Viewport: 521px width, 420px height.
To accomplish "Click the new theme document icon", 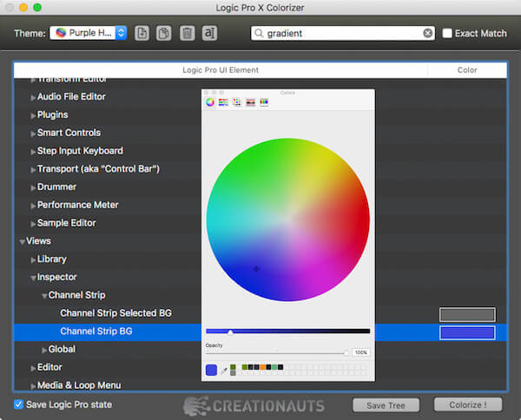I will pos(142,33).
